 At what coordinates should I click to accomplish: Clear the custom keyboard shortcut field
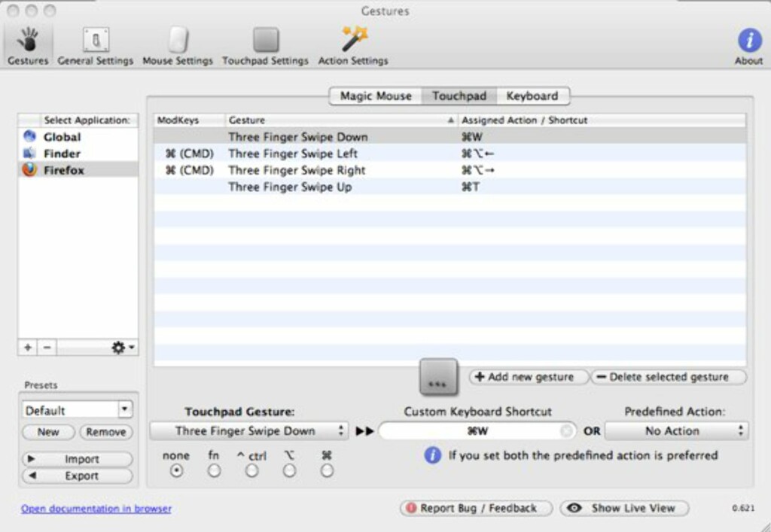tap(566, 431)
